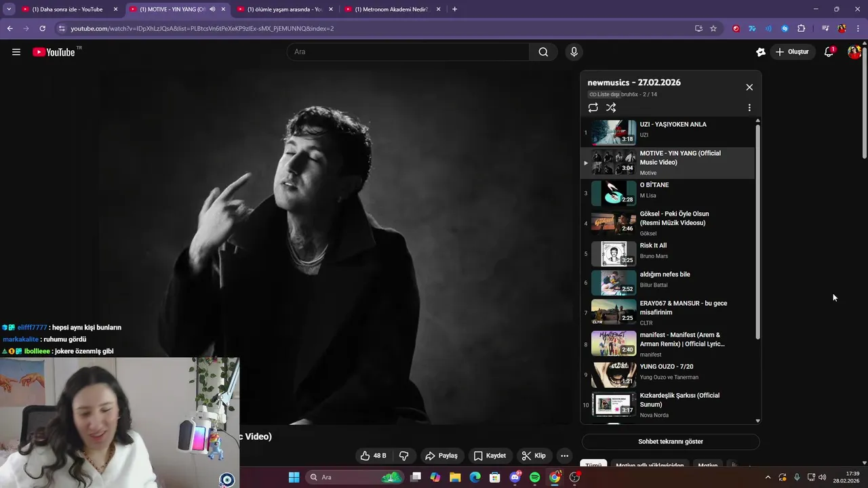Image resolution: width=868 pixels, height=488 pixels.
Task: Play aldığım nefes bile by Billur Battal
Action: click(667, 283)
